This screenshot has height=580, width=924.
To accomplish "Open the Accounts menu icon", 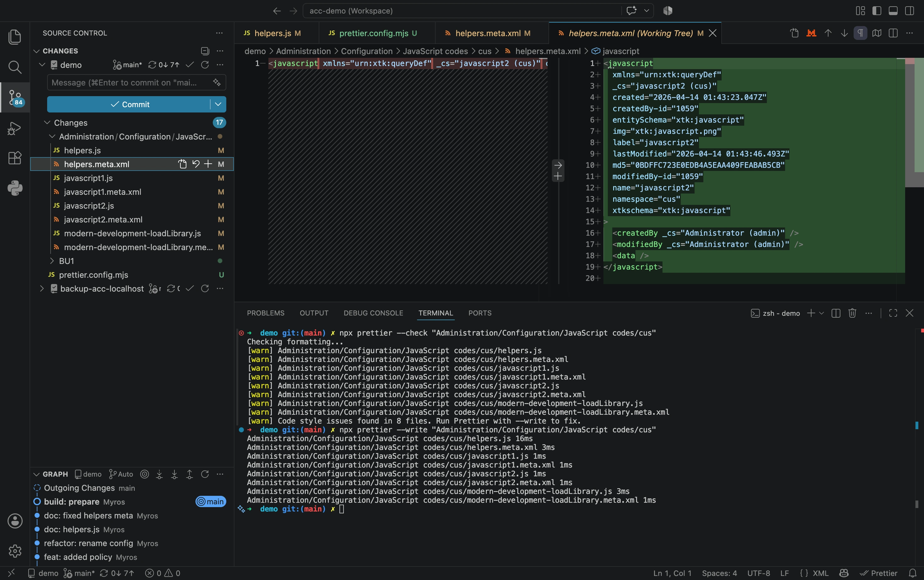I will (14, 521).
